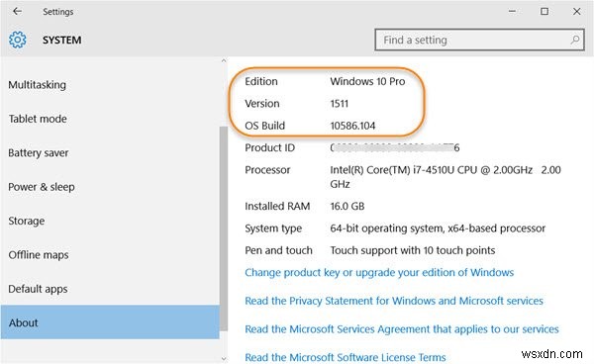
Task: Click the Product ID label
Action: 269,148
